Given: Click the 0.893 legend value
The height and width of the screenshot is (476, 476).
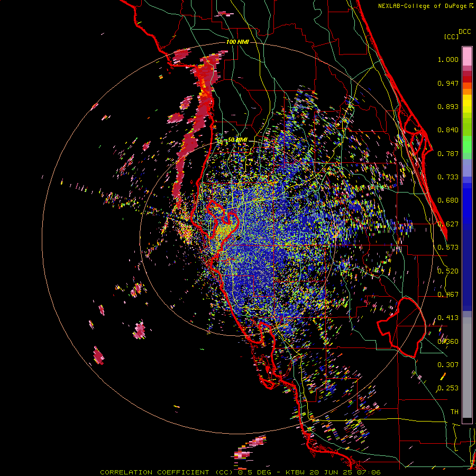Looking at the screenshot, I should point(448,106).
